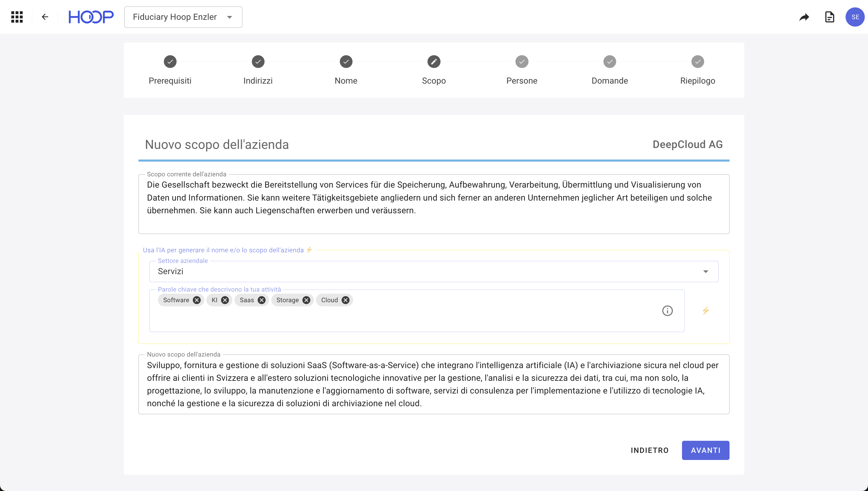Expand the Fiduciary Hoop Enzler dropdown

tap(183, 17)
